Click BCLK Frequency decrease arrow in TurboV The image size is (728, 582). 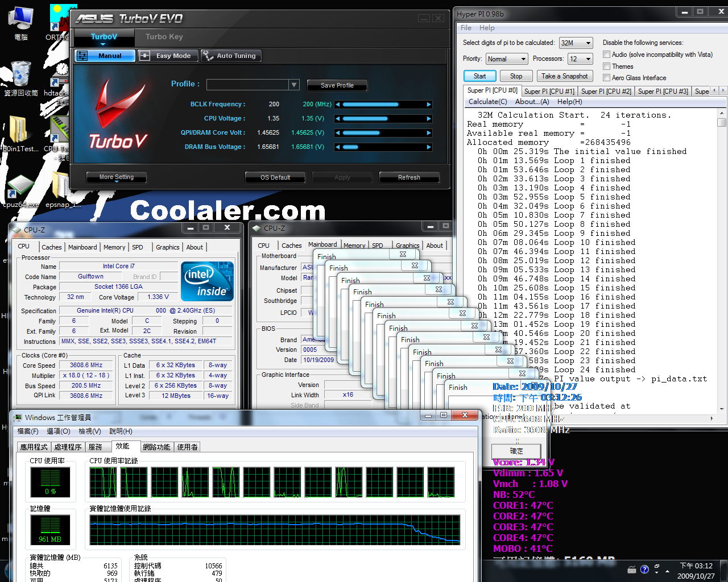[x=337, y=105]
